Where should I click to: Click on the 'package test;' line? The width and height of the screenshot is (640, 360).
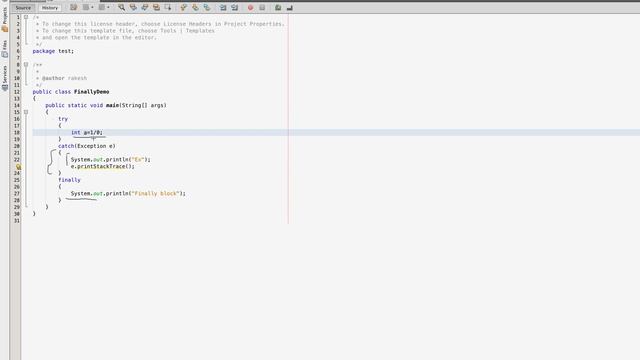click(53, 51)
